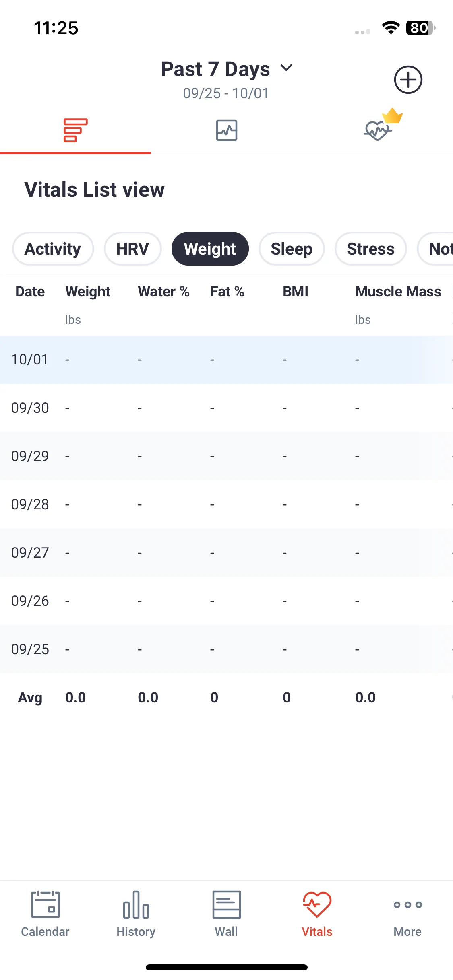Screen dimensions: 453x980
Task: Tap the 09/25 - 10/01 date range
Action: coord(226,93)
